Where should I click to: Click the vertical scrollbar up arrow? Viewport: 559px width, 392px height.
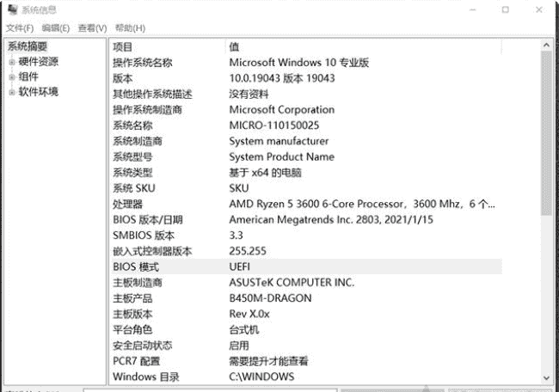coord(545,46)
